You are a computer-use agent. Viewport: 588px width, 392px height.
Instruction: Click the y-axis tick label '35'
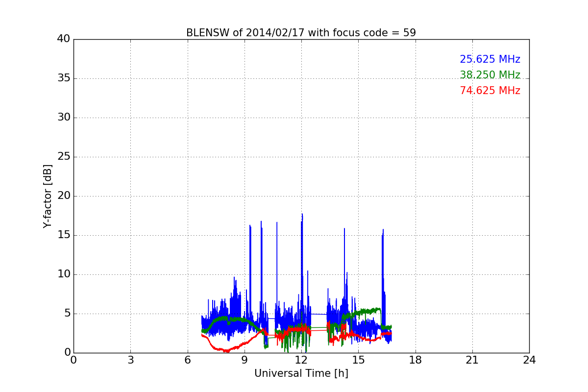[x=64, y=78]
